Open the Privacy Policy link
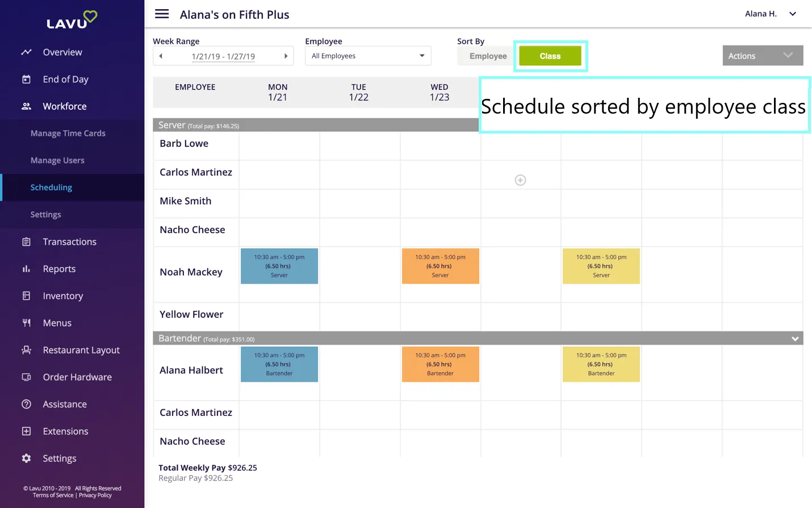 95,495
